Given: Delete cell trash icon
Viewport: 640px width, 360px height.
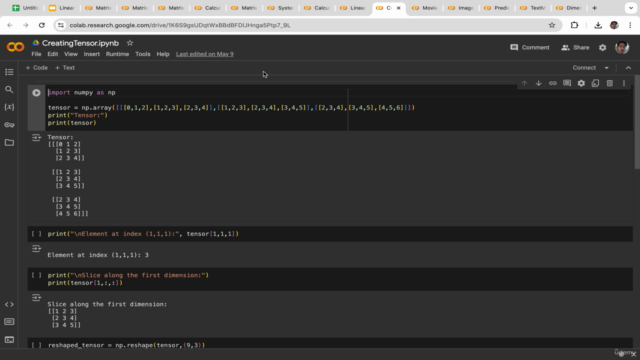Looking at the screenshot, I should [610, 83].
